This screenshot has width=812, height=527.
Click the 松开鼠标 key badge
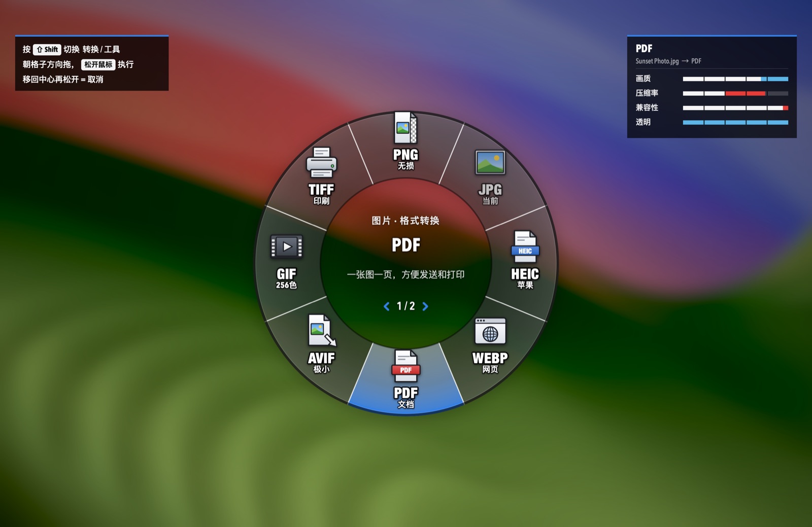[x=98, y=64]
